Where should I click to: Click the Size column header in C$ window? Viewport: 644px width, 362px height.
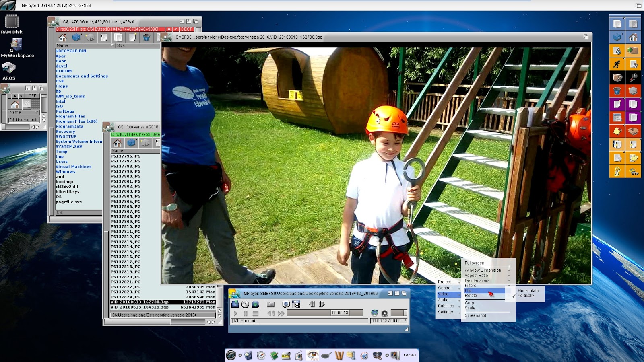click(x=138, y=45)
